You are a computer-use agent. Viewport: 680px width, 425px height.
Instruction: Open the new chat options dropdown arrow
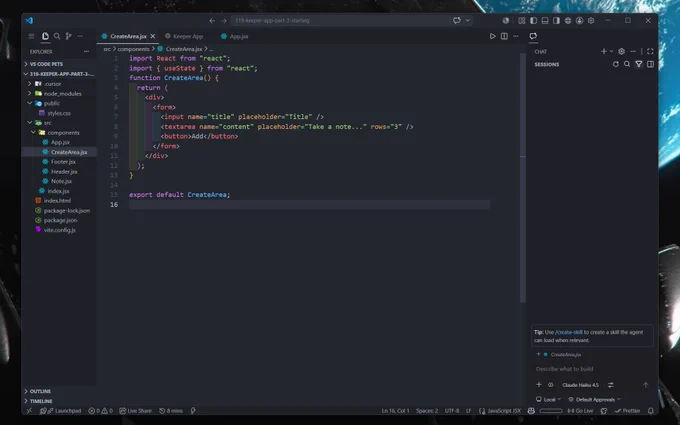pos(611,51)
